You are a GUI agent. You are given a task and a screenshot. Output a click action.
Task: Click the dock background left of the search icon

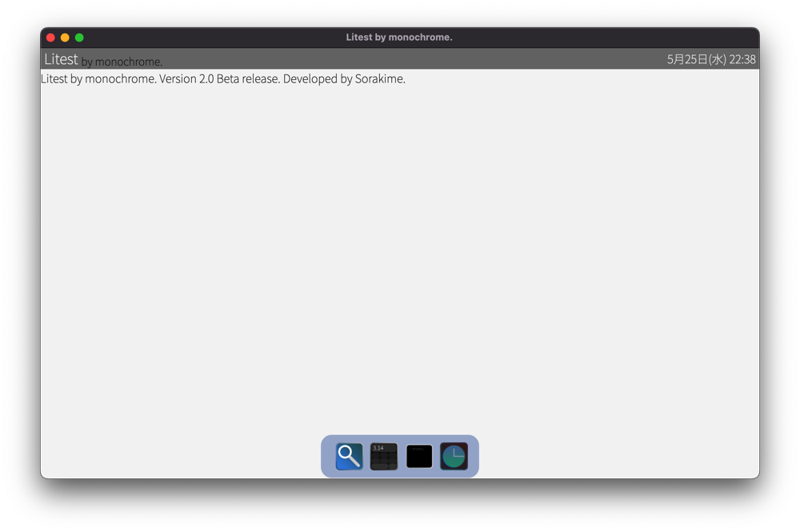(327, 456)
